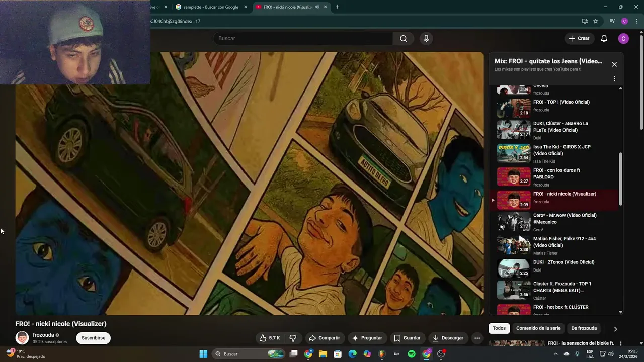
Task: Show hidden system tray icons chevron
Action: (x=555, y=354)
